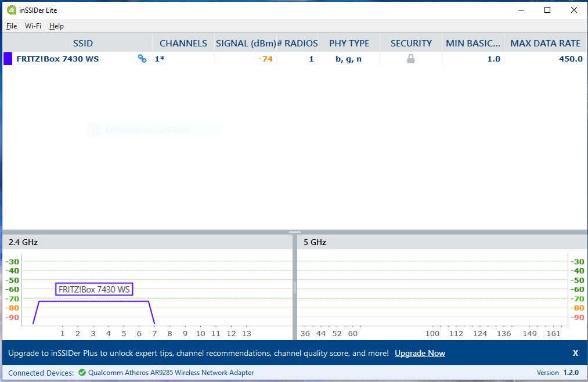
Task: Click the PHY type value b, g, n
Action: [348, 59]
